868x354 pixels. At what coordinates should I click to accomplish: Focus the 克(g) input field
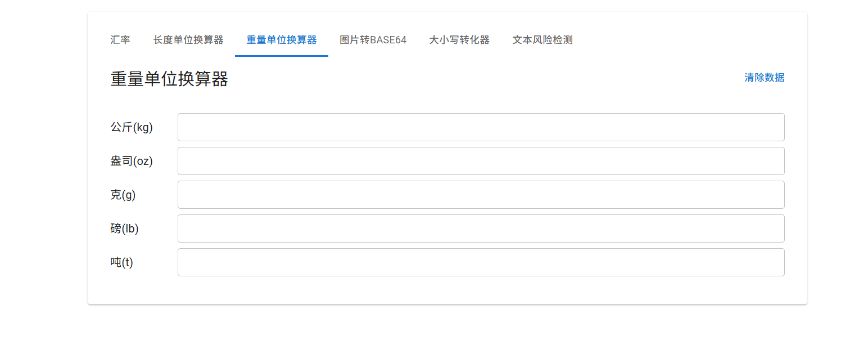pyautogui.click(x=481, y=195)
